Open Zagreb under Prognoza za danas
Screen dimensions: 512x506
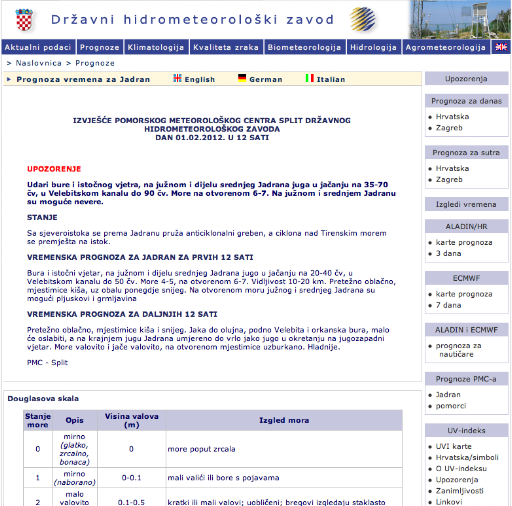coord(449,128)
